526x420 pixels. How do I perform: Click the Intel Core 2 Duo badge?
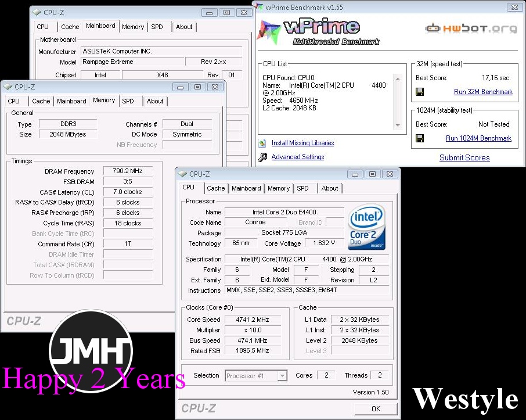pos(367,227)
